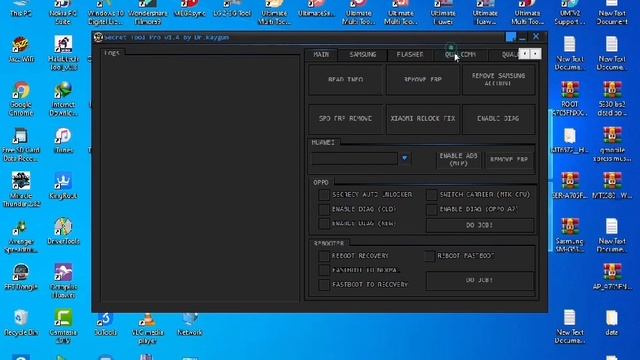
Task: Select the Wondershare Filmora9 desktop icon
Action: tap(147, 12)
